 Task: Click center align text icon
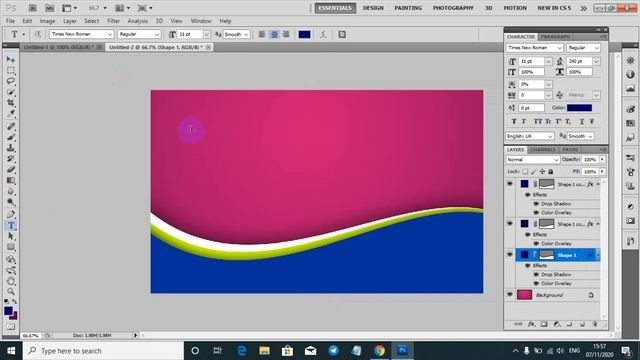pyautogui.click(x=274, y=34)
